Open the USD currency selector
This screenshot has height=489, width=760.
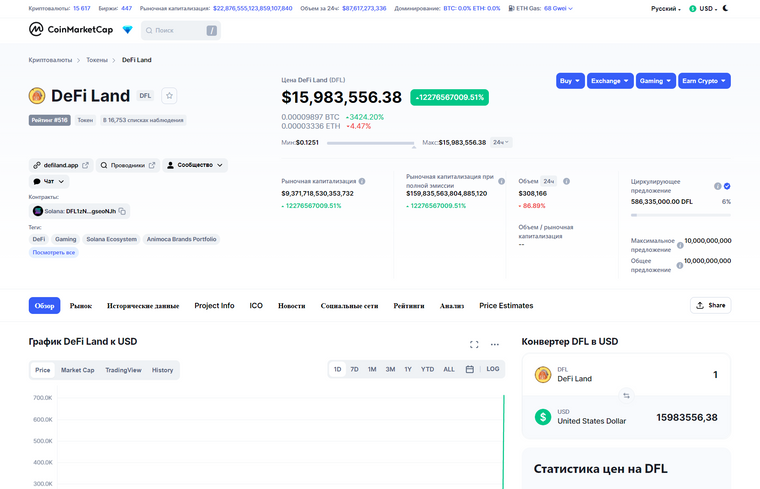click(703, 9)
